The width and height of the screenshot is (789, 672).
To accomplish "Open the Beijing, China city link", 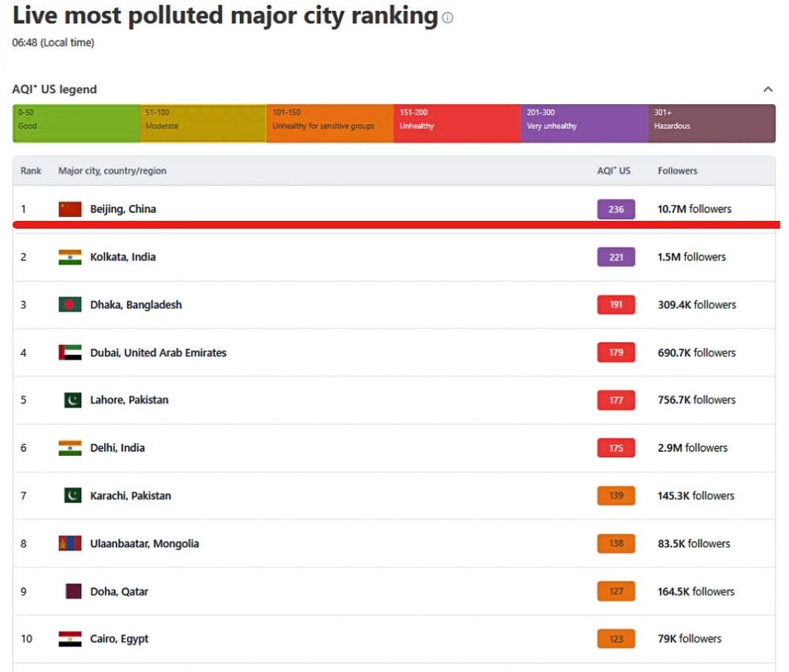I will pyautogui.click(x=123, y=209).
